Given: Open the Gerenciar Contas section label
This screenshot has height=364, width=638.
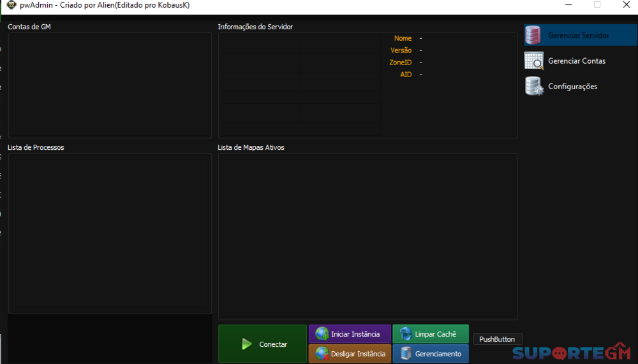Looking at the screenshot, I should click(x=577, y=61).
